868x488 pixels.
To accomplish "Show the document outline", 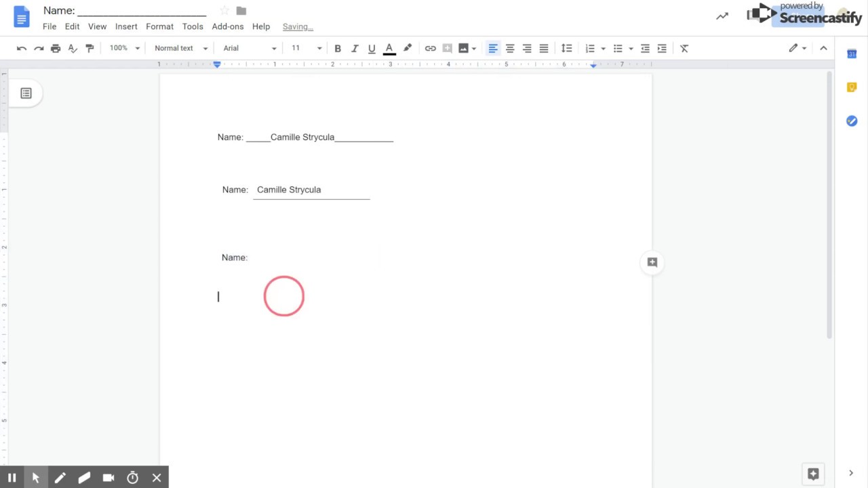I will [26, 94].
